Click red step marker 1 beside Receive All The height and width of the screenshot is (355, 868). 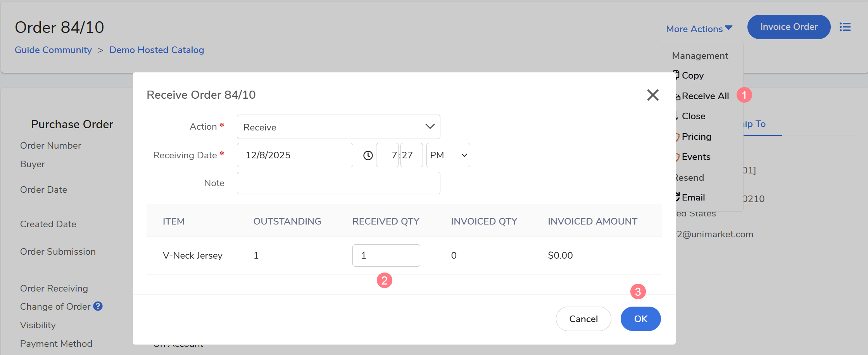[x=744, y=95]
